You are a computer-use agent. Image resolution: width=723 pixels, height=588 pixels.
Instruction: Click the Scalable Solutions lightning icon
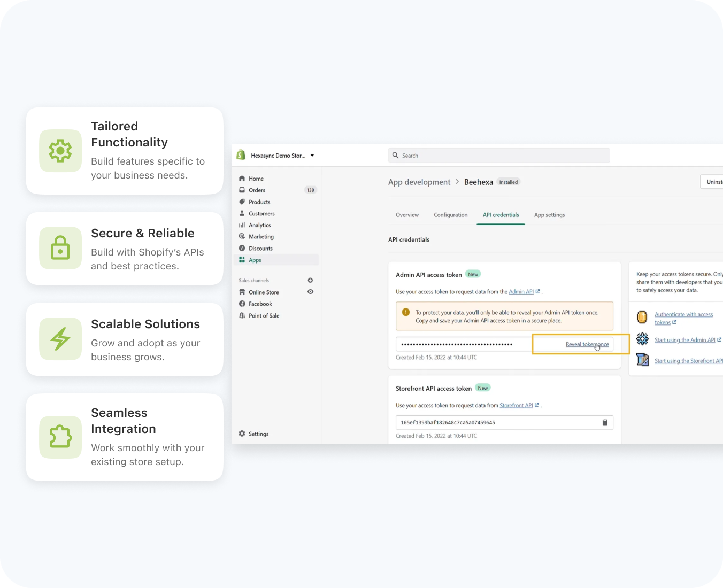[60, 339]
